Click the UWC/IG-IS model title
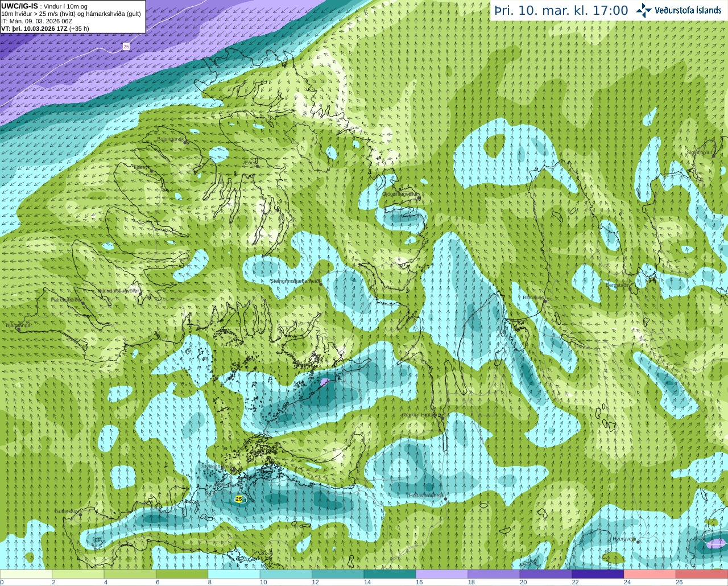This screenshot has height=586, width=728. 20,6
